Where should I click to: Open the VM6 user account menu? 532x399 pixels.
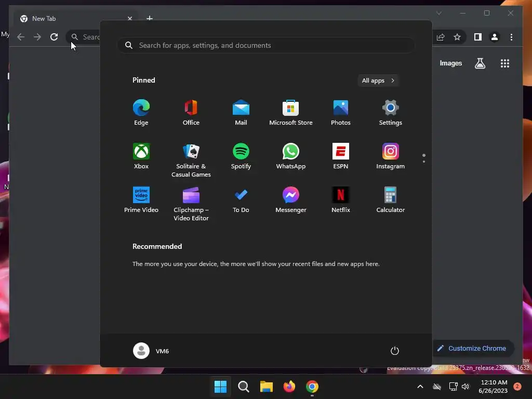pos(151,351)
